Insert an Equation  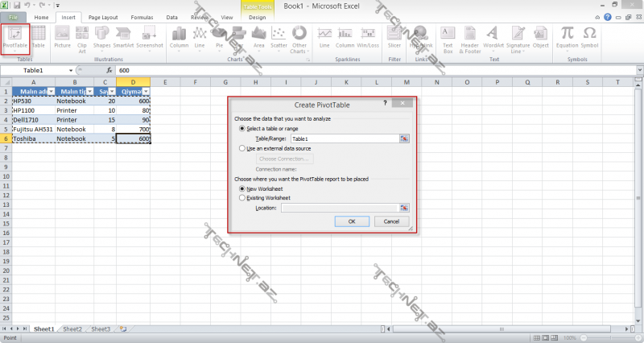[x=568, y=38]
